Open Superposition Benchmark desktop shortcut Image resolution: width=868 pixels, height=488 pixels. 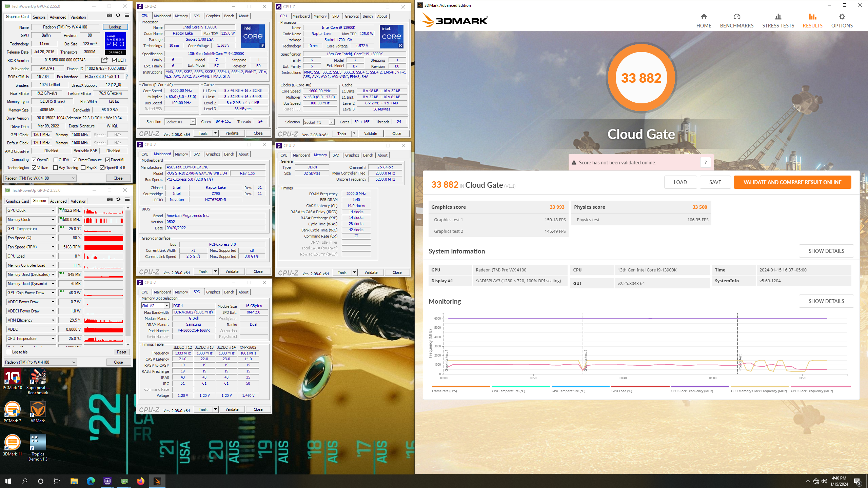38,382
